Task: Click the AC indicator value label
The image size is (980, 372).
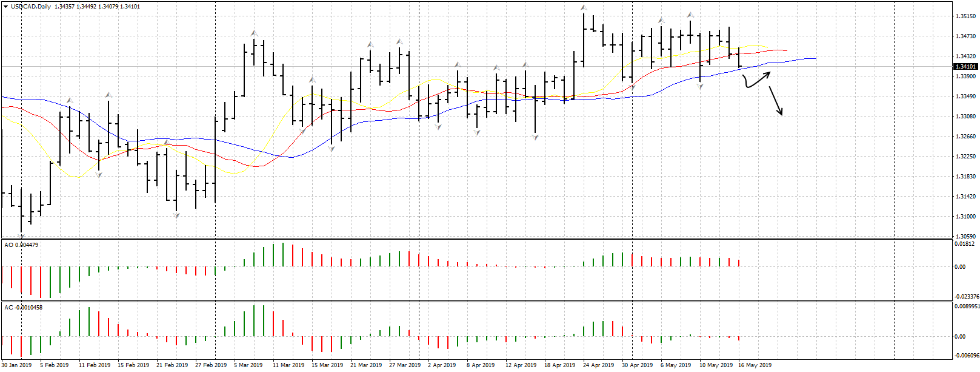Action: click(x=24, y=307)
